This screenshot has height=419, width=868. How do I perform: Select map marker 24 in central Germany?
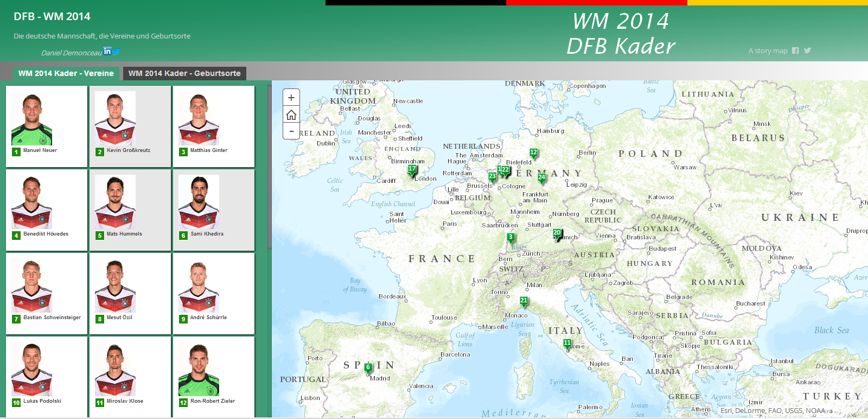pos(541,179)
